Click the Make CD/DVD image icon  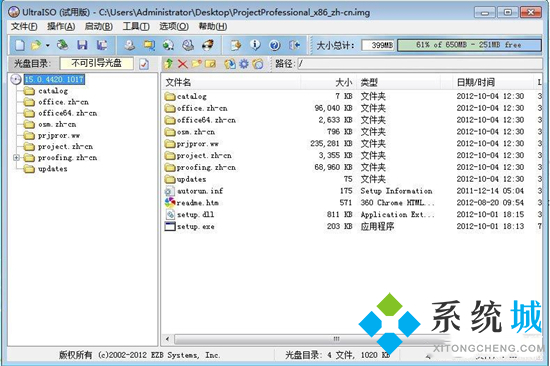[130, 45]
